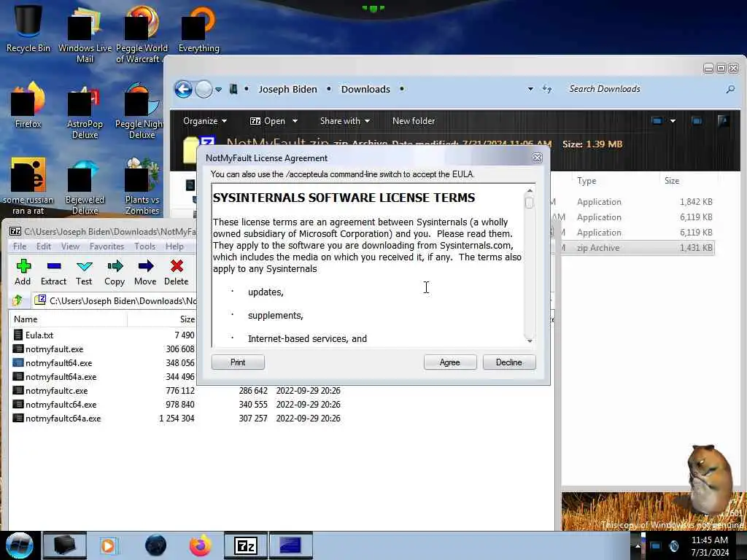This screenshot has height=560, width=747.
Task: Show hidden tray icons arrow
Action: coord(638,545)
